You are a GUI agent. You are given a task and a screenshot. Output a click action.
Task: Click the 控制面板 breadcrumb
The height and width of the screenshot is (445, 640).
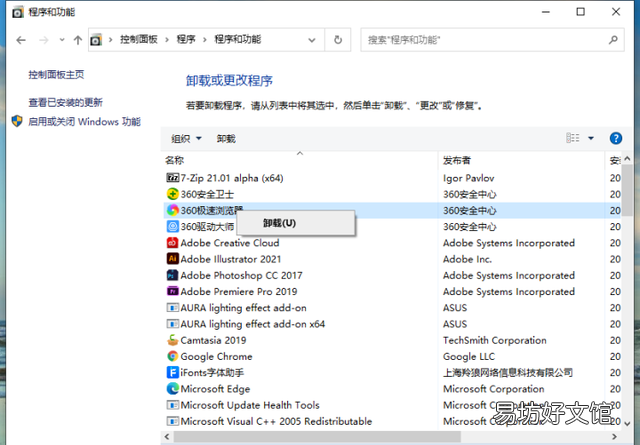click(138, 40)
